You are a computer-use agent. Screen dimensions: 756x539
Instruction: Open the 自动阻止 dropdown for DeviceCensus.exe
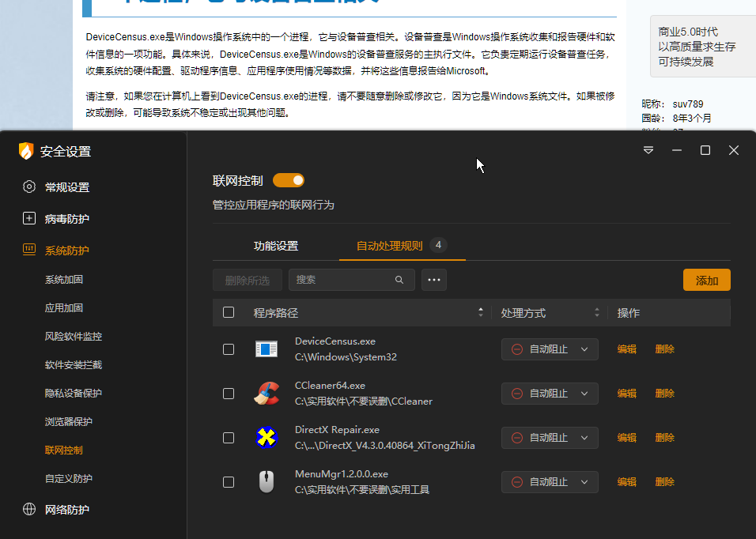click(549, 349)
